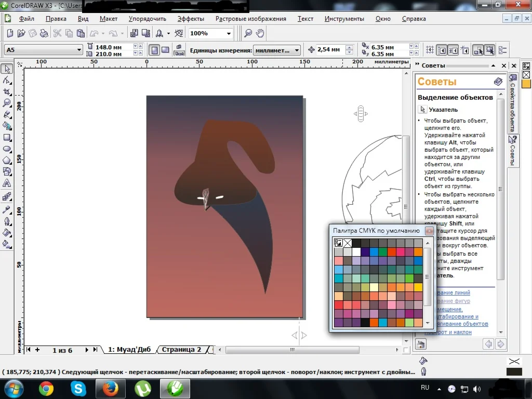This screenshot has width=532, height=399.
Task: Select the Text tool
Action: point(7,183)
